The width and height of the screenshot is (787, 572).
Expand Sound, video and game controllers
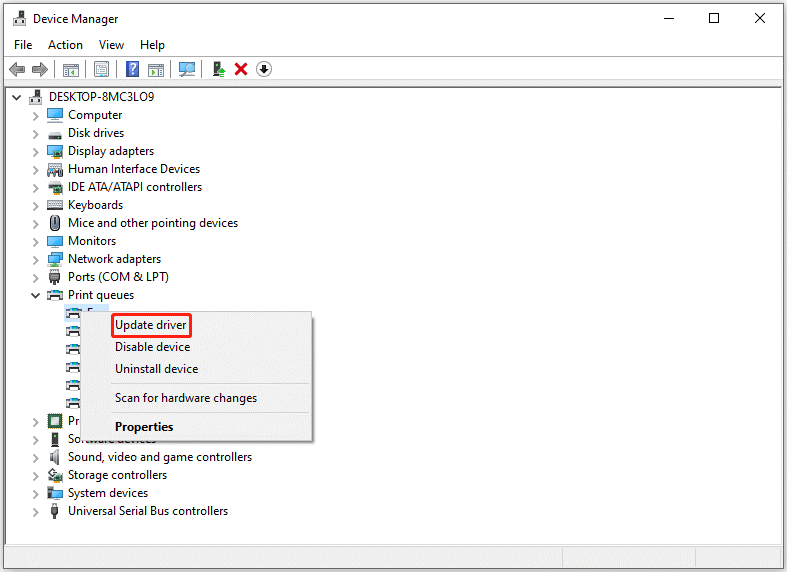pos(35,458)
